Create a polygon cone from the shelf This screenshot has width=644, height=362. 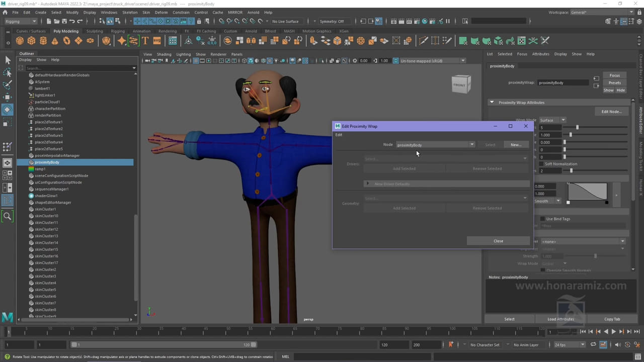coord(55,41)
